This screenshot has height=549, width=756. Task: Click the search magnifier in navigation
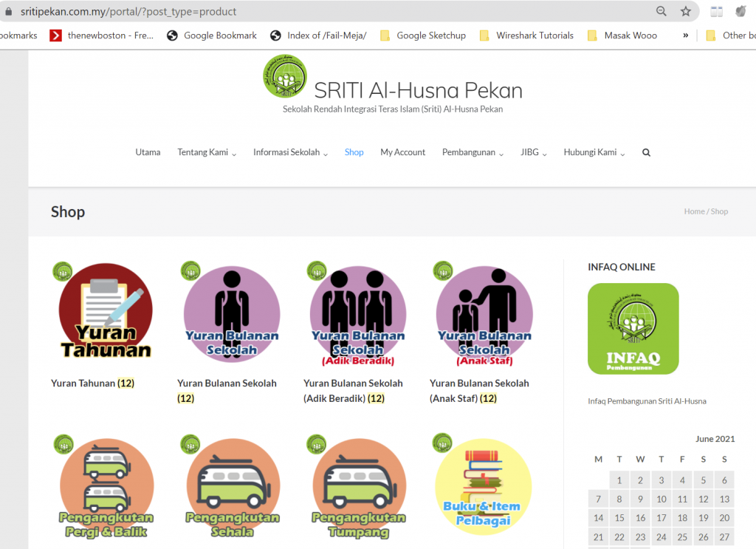[x=647, y=152]
